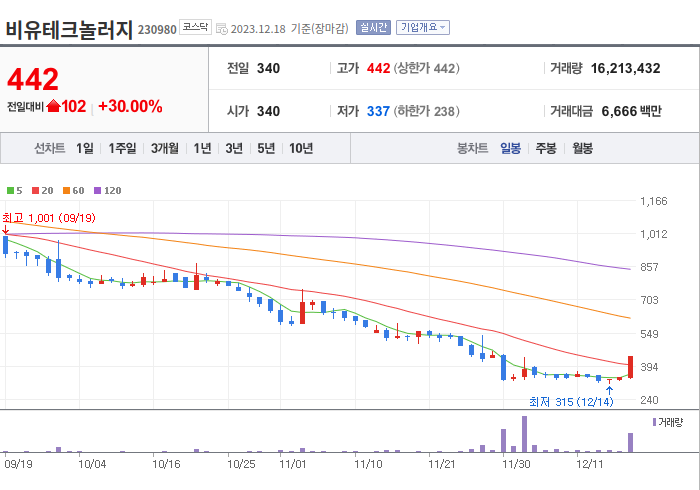Click the +30.00% change value
700x490 pixels.
pyautogui.click(x=130, y=106)
